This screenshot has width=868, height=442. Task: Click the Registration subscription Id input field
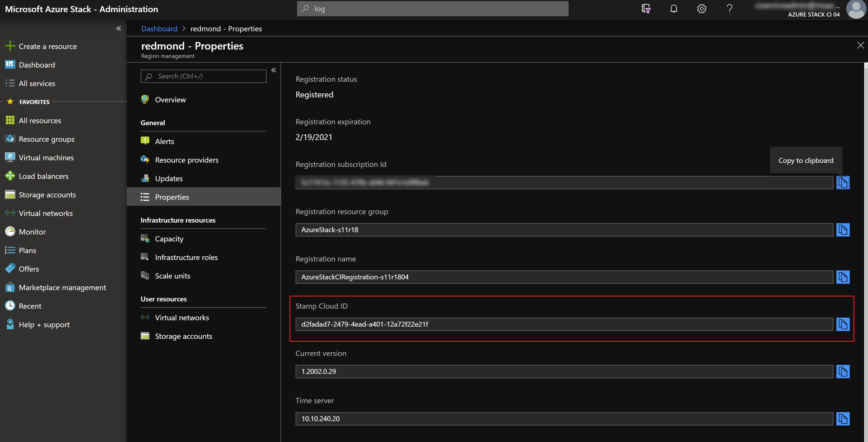tap(563, 182)
